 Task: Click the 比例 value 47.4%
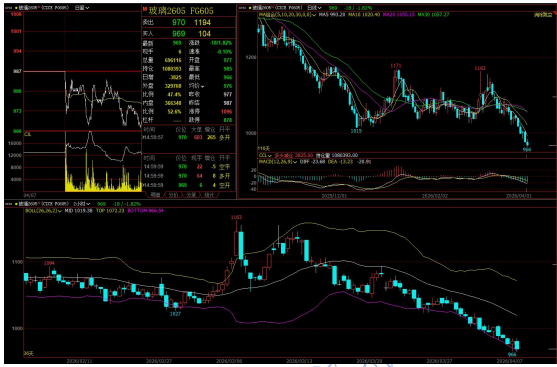[x=174, y=95]
